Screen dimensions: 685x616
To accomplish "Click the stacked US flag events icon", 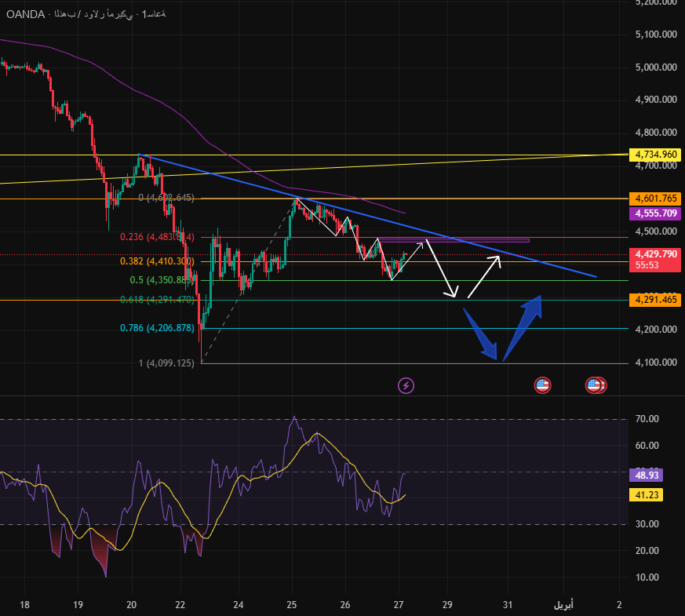I will (x=596, y=385).
